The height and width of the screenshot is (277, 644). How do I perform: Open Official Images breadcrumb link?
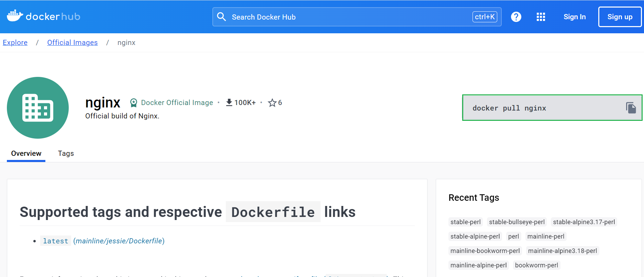73,43
